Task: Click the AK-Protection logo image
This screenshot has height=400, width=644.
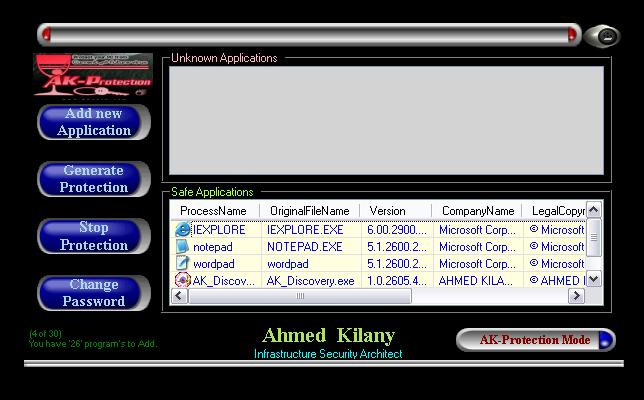Action: click(93, 75)
